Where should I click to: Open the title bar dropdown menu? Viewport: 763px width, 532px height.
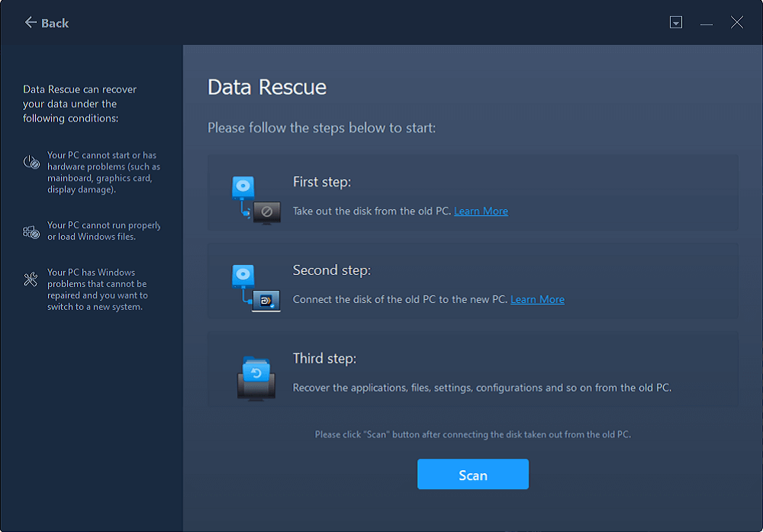tap(676, 23)
